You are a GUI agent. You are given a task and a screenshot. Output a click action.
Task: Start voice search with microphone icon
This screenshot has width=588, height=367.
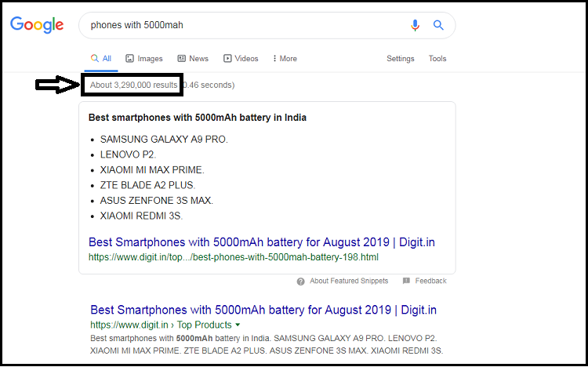pyautogui.click(x=416, y=25)
